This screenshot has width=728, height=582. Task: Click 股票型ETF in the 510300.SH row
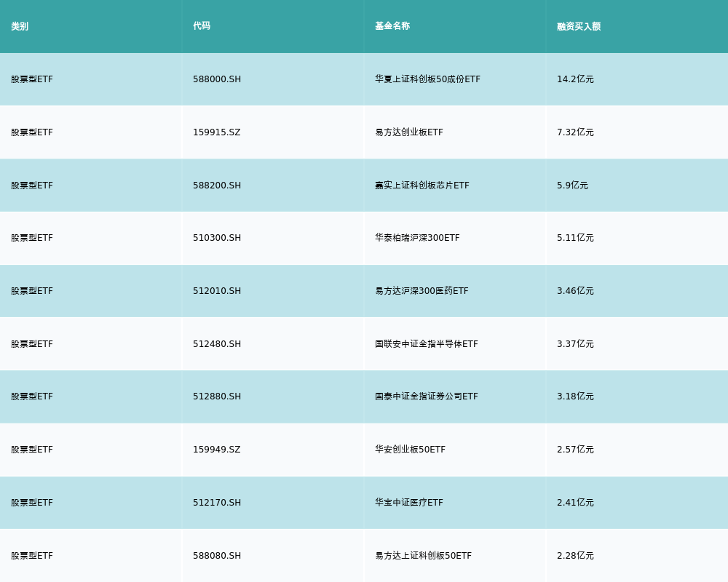[x=32, y=238]
